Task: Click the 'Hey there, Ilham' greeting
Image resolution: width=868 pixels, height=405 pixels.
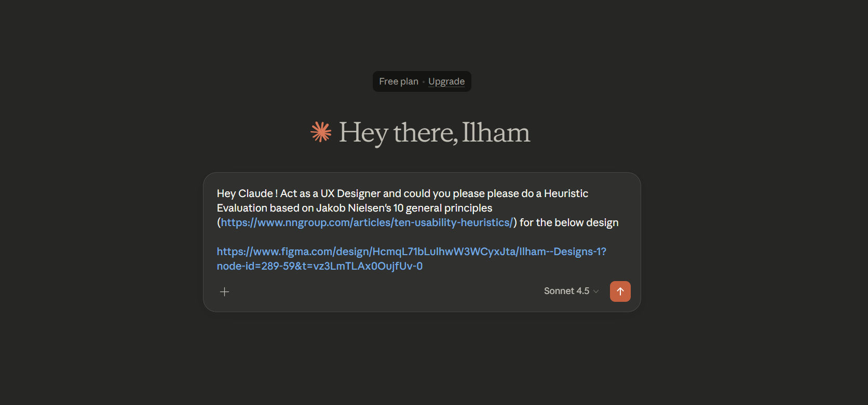Action: tap(435, 133)
